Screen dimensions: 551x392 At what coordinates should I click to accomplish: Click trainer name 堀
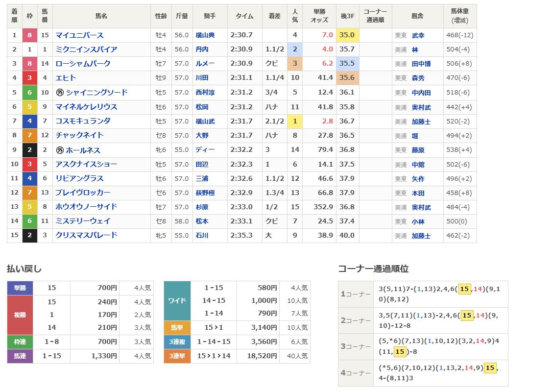click(415, 136)
